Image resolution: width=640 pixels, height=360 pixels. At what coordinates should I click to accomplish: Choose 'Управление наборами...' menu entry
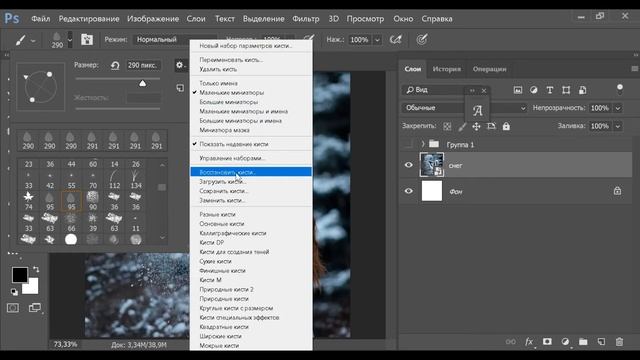click(x=251, y=158)
